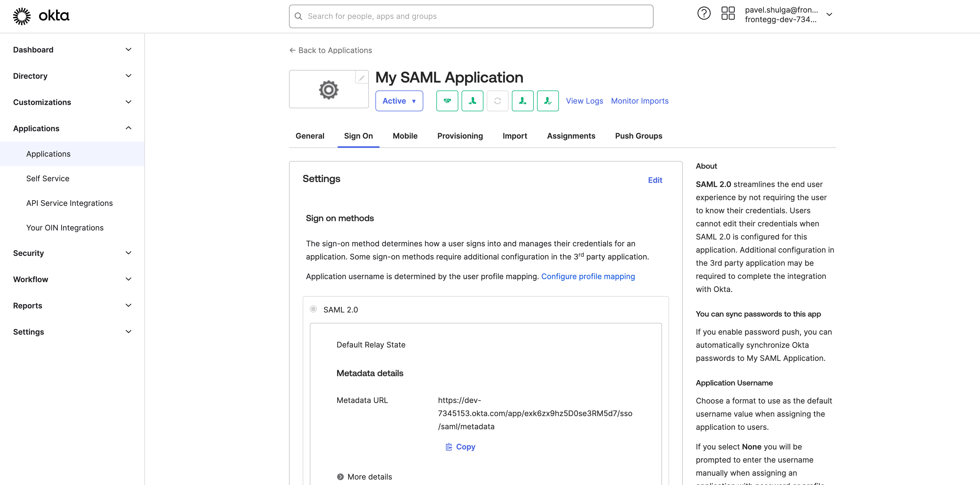The width and height of the screenshot is (980, 485).
Task: Switch to the General tab
Action: click(x=310, y=136)
